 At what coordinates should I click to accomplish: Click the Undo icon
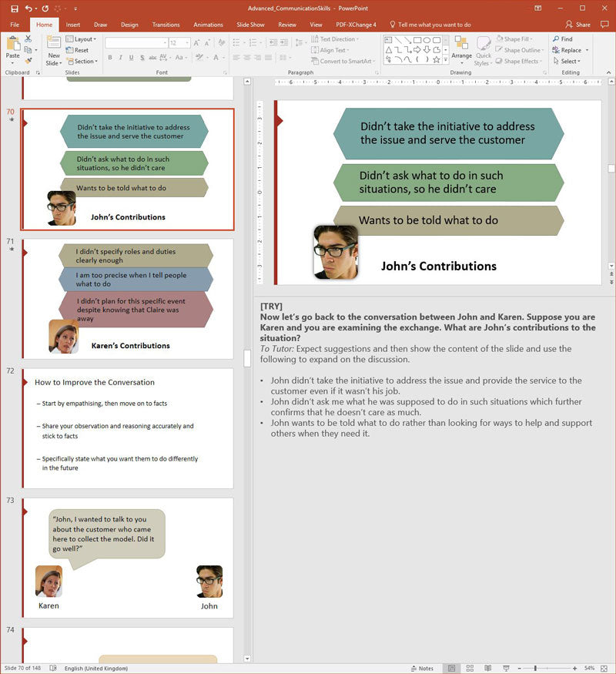pyautogui.click(x=28, y=8)
